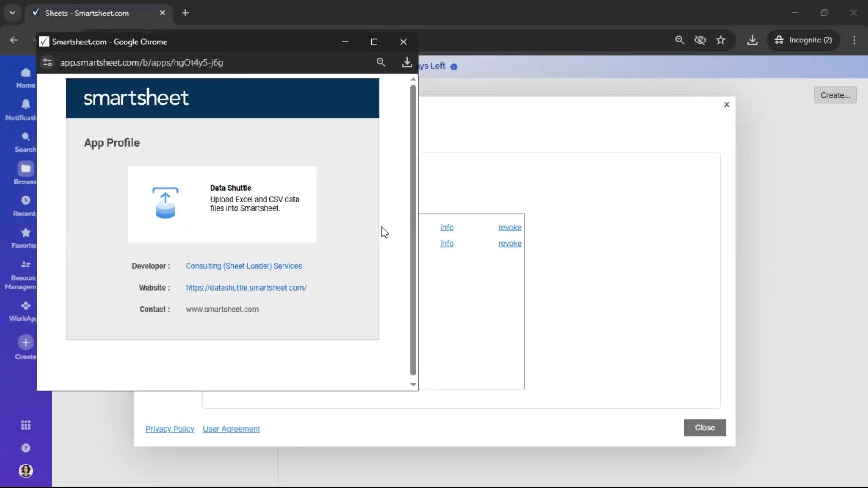This screenshot has height=488, width=868.
Task: Open the Chrome three-dot menu
Action: pyautogui.click(x=854, y=40)
